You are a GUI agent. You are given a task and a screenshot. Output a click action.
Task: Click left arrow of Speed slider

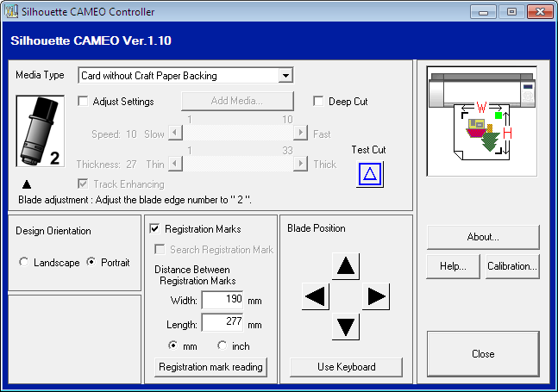[x=175, y=133]
